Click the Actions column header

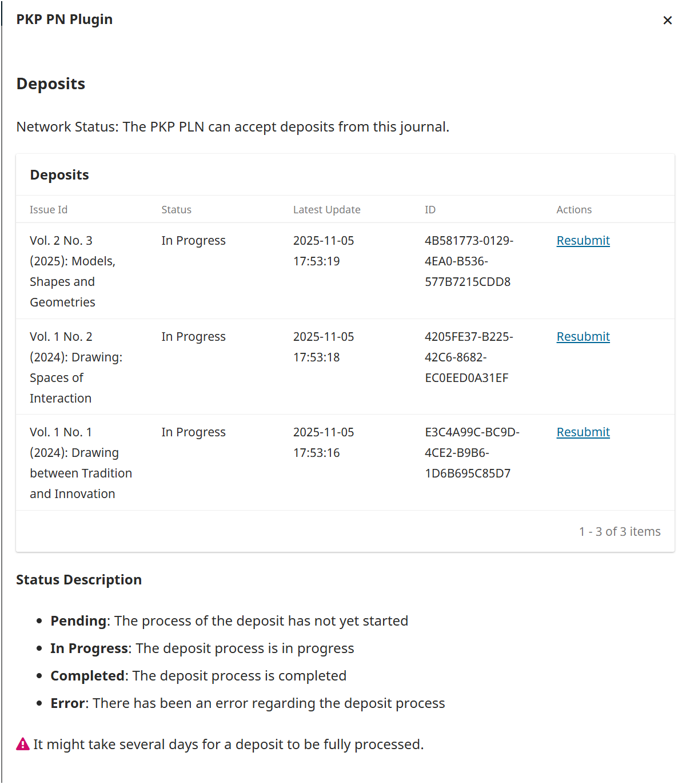pyautogui.click(x=574, y=210)
